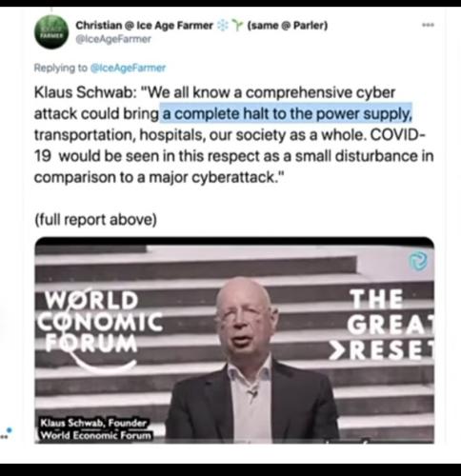Click the teal watermark logo on the video
This screenshot has height=476, width=461.
click(417, 261)
